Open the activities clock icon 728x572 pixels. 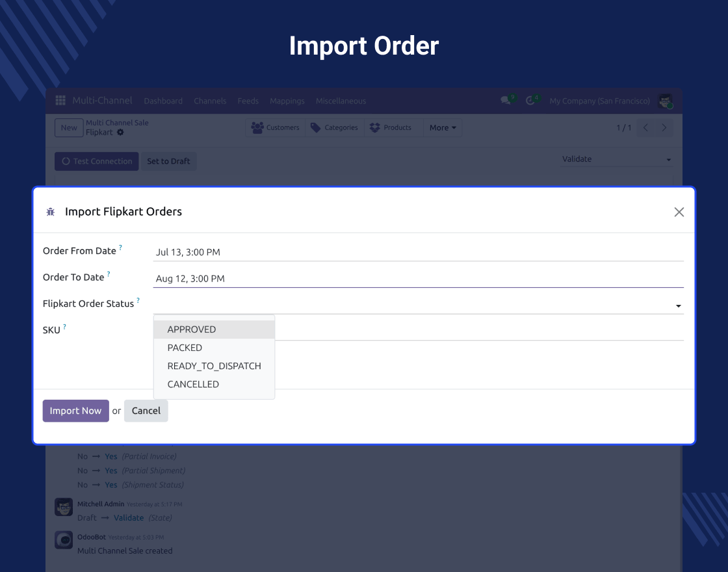530,100
